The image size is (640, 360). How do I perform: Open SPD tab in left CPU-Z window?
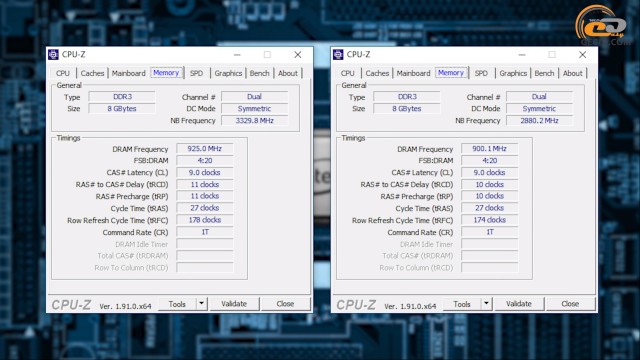coord(196,73)
